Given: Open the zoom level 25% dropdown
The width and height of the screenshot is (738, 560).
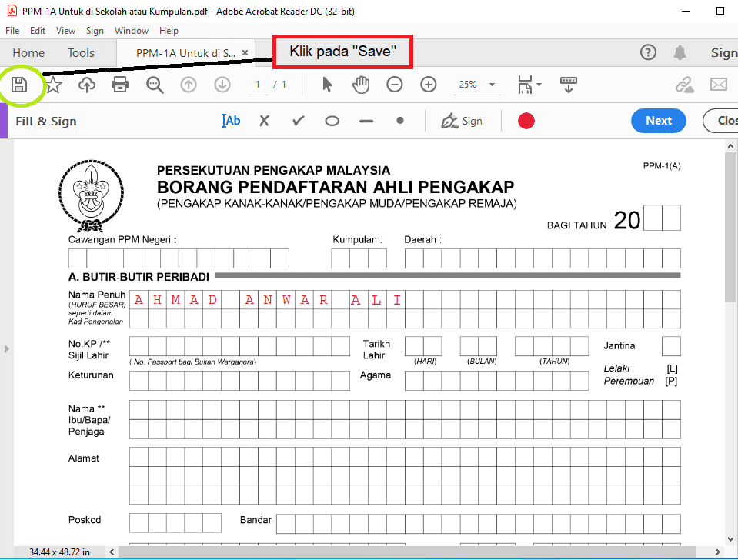Looking at the screenshot, I should [x=476, y=85].
